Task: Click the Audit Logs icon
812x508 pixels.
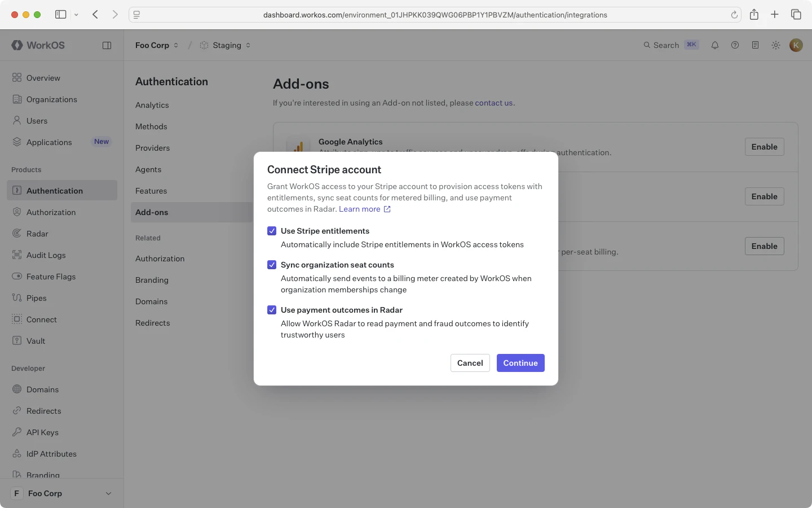Action: click(17, 255)
